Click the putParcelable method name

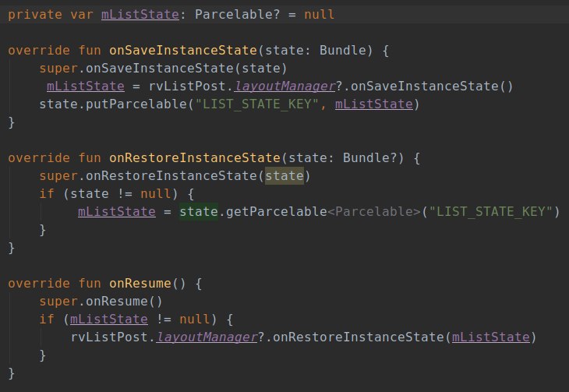[x=136, y=104]
